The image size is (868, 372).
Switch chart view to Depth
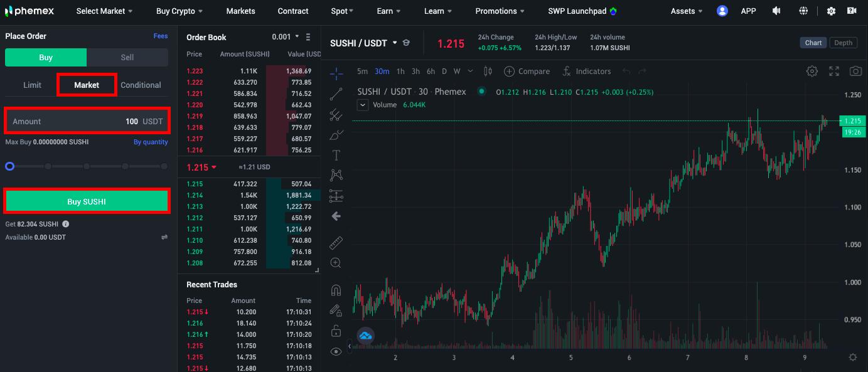coord(843,43)
